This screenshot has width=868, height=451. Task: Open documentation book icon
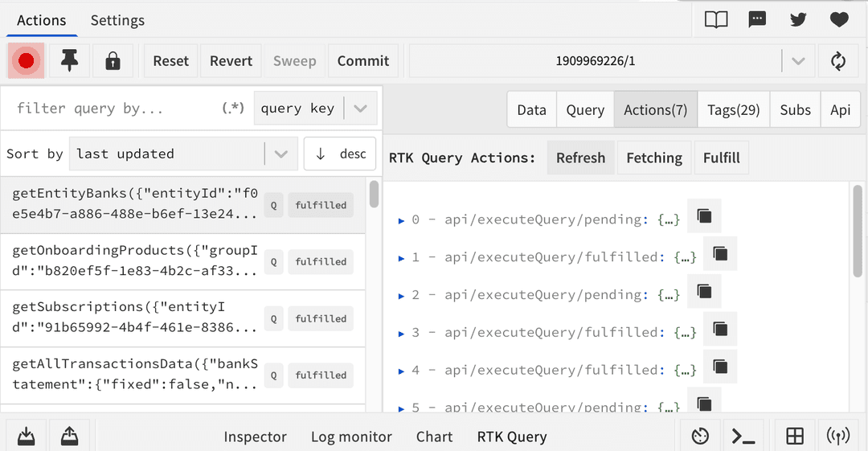(x=716, y=20)
